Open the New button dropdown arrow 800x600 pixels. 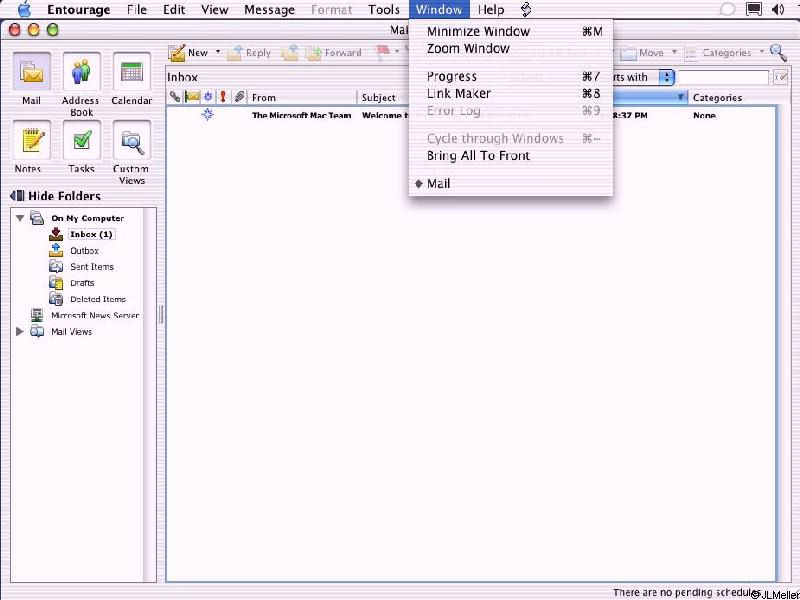[x=218, y=52]
